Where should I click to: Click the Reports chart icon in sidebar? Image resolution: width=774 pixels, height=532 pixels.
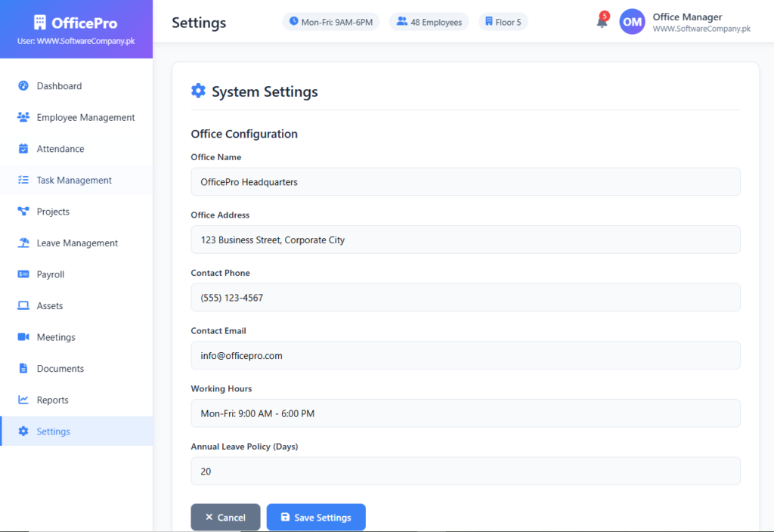point(23,400)
